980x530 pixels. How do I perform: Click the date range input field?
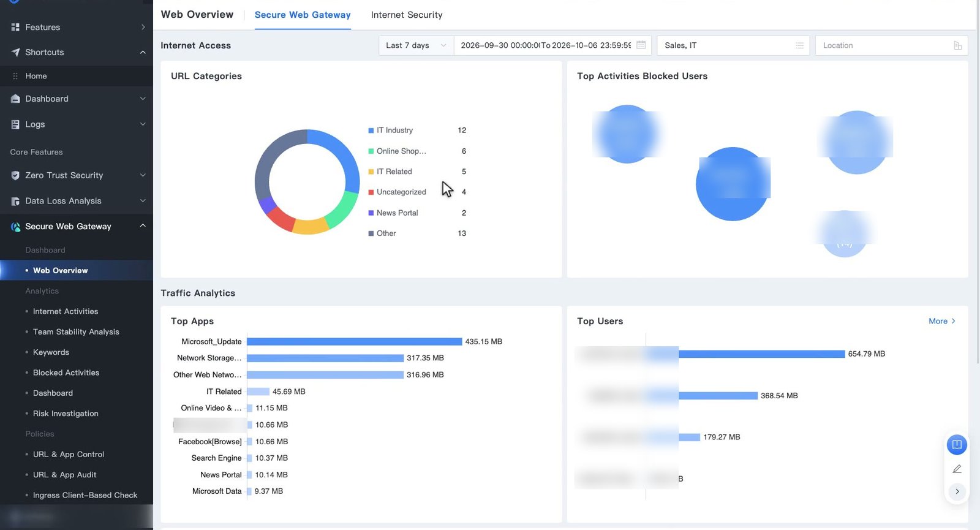click(x=552, y=45)
